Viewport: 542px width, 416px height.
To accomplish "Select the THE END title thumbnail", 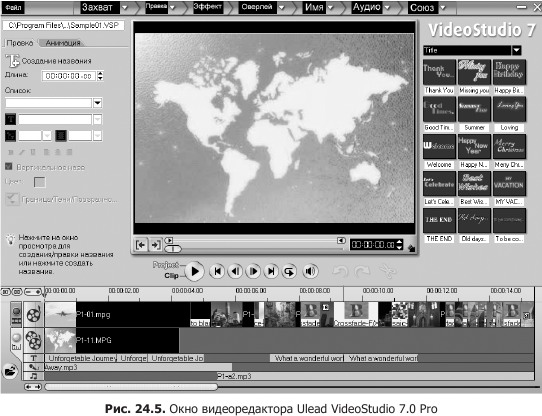I will click(x=439, y=220).
